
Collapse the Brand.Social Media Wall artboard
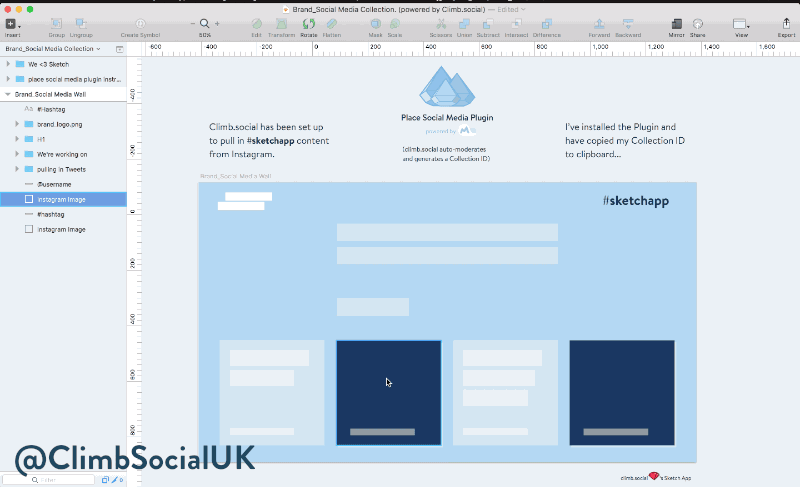[x=8, y=93]
